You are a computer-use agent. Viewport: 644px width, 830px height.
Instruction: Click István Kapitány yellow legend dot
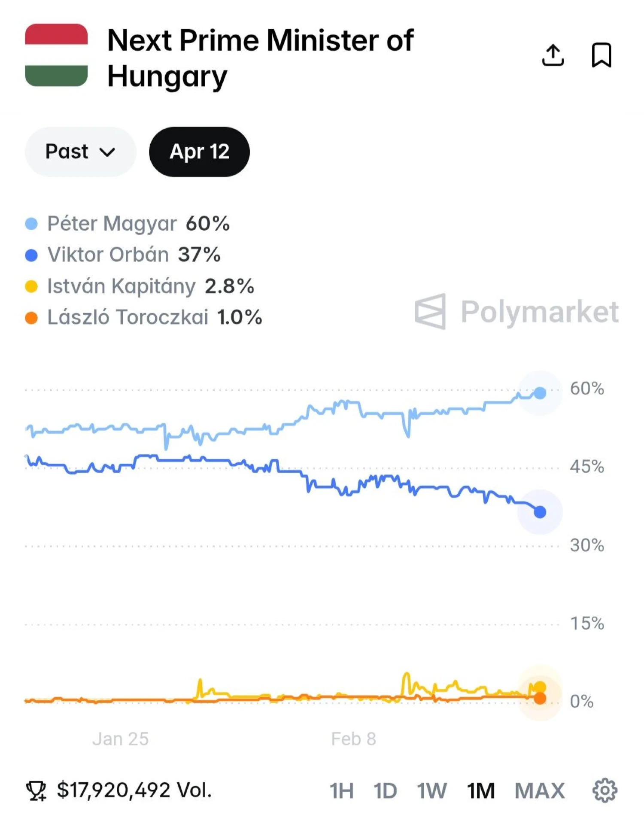(x=31, y=286)
